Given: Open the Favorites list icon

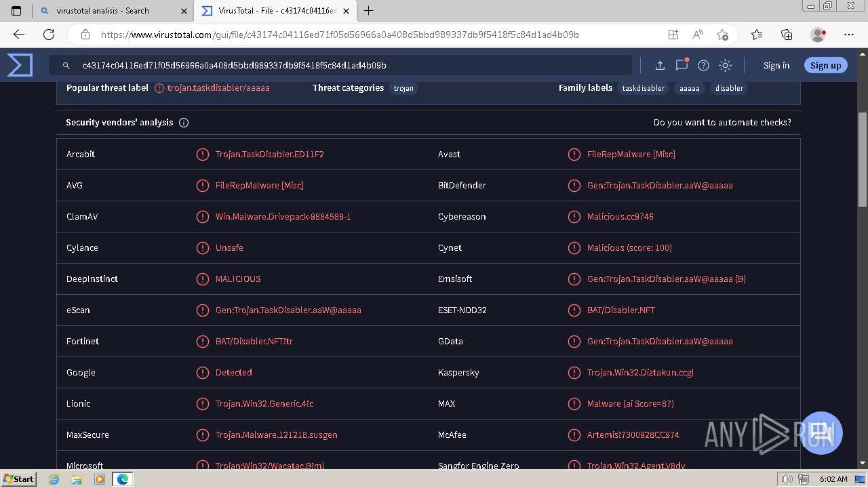Looking at the screenshot, I should (x=757, y=35).
